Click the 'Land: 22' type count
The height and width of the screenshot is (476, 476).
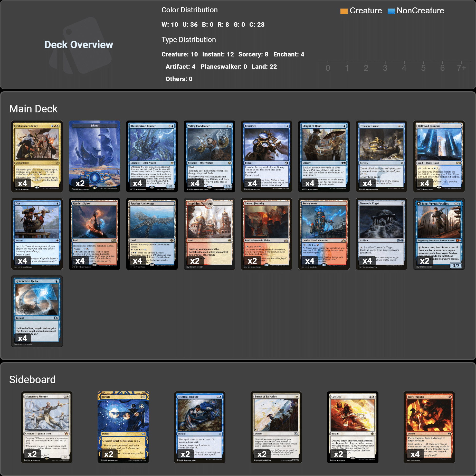point(264,67)
